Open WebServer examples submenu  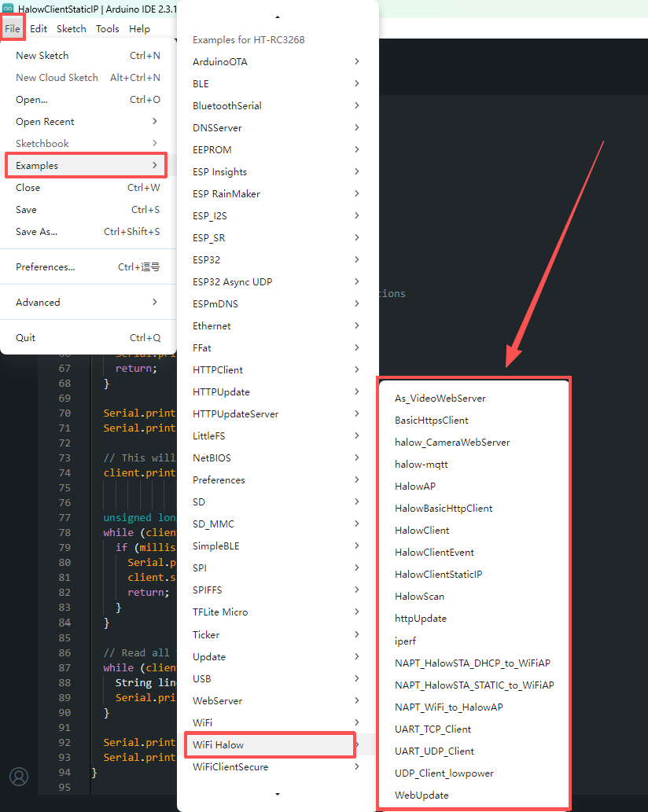[x=278, y=700]
